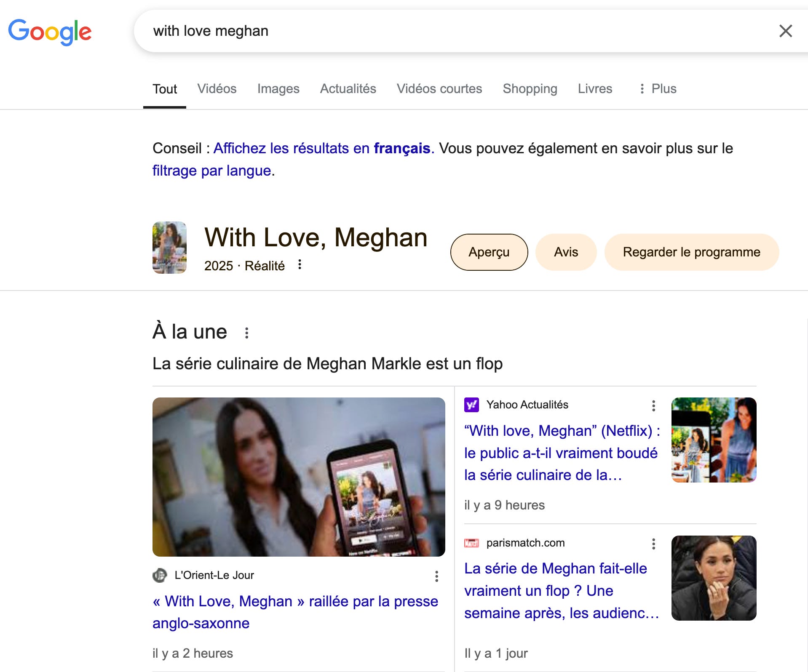Click 'Regarder le programme' button

click(691, 252)
